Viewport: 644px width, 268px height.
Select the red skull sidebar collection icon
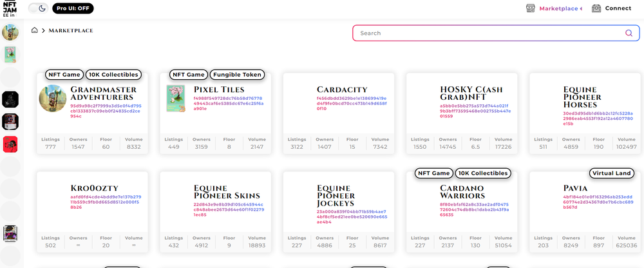coord(10,144)
